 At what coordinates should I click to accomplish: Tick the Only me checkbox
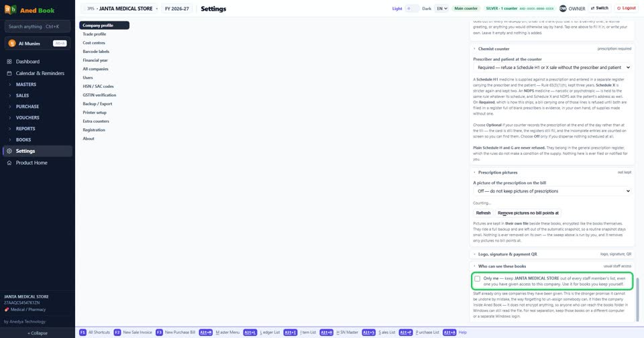(477, 278)
